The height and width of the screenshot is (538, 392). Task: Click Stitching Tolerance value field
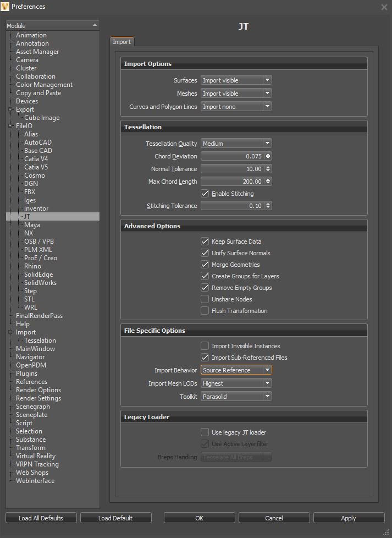[x=233, y=206]
